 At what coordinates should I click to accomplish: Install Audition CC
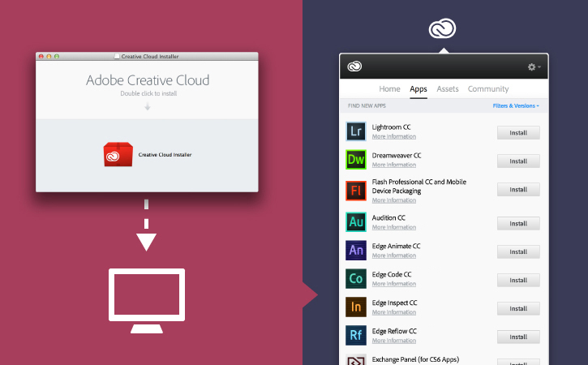point(518,224)
